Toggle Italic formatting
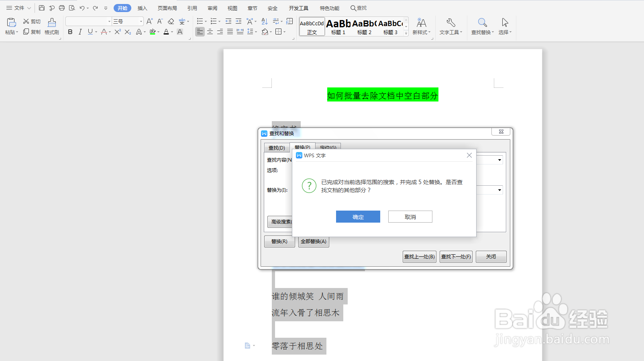This screenshot has width=644, height=361. (x=80, y=32)
